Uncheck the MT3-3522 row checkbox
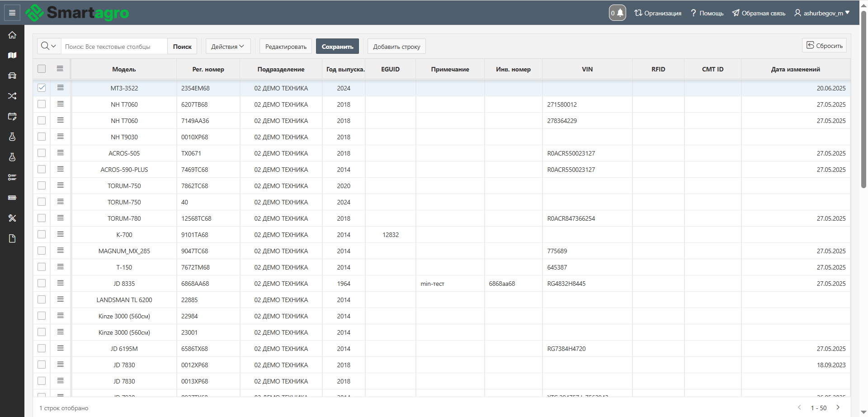 point(42,88)
